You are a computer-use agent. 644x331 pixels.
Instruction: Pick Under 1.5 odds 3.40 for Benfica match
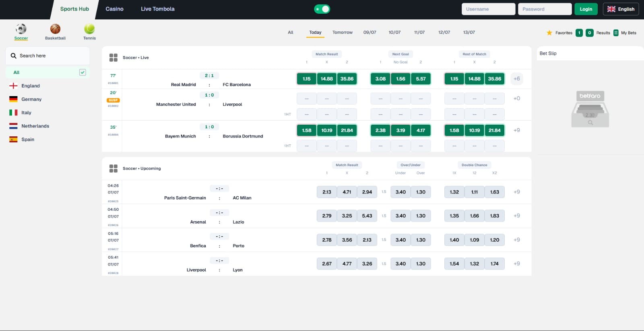pos(400,240)
